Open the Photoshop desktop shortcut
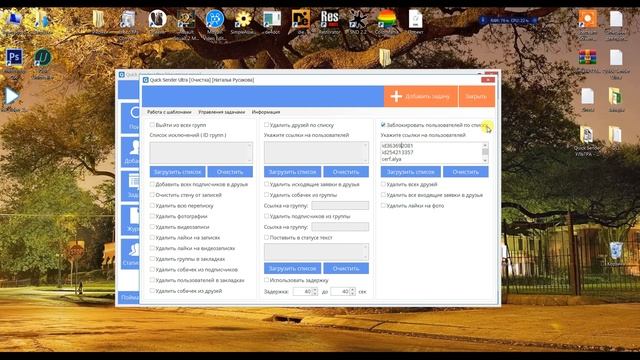Image resolution: width=640 pixels, height=360 pixels. (14, 58)
